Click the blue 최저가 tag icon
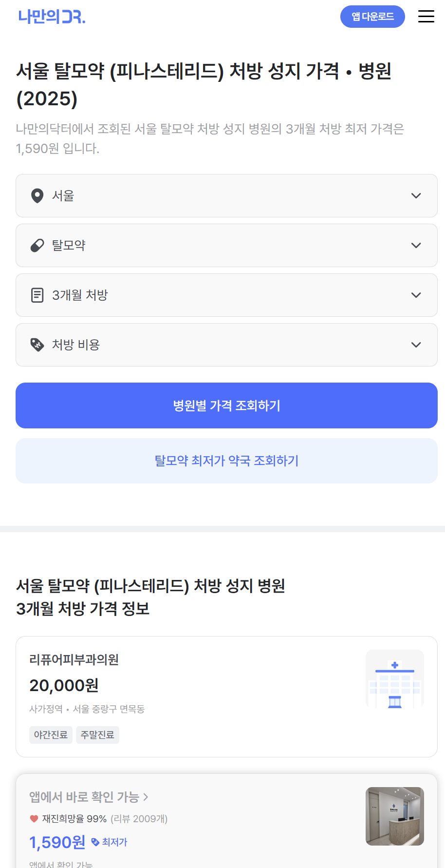The image size is (445, 868). (95, 842)
